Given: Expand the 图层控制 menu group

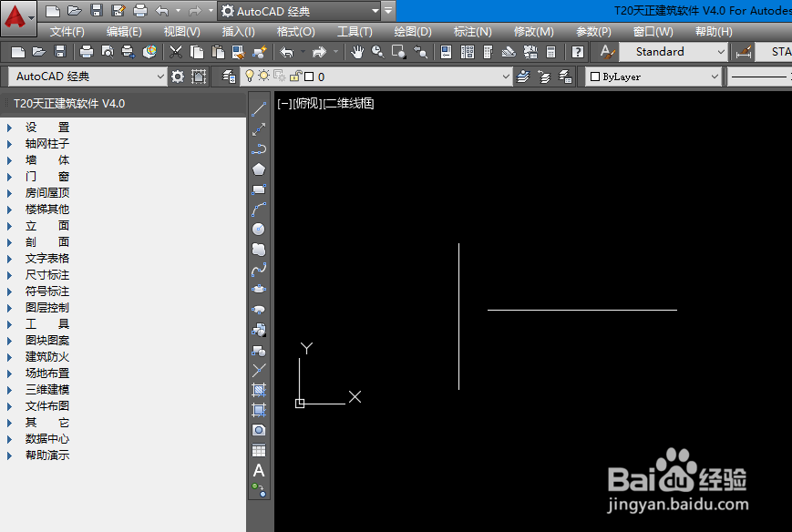Looking at the screenshot, I should coord(10,309).
